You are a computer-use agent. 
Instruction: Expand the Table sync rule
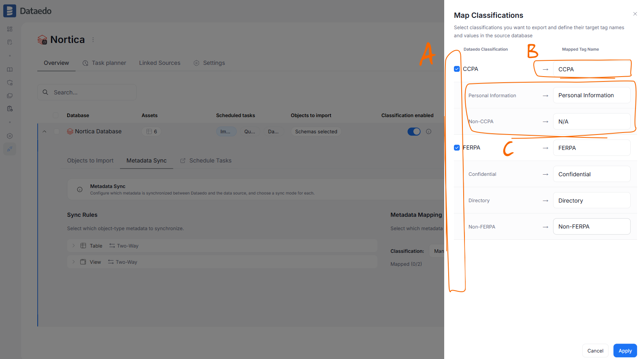[73, 246]
